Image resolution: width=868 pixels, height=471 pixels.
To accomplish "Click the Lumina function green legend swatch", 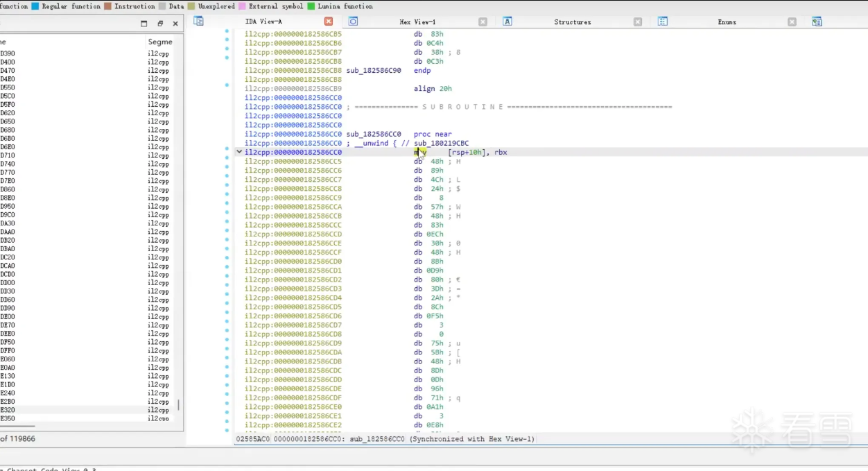I will [x=311, y=6].
